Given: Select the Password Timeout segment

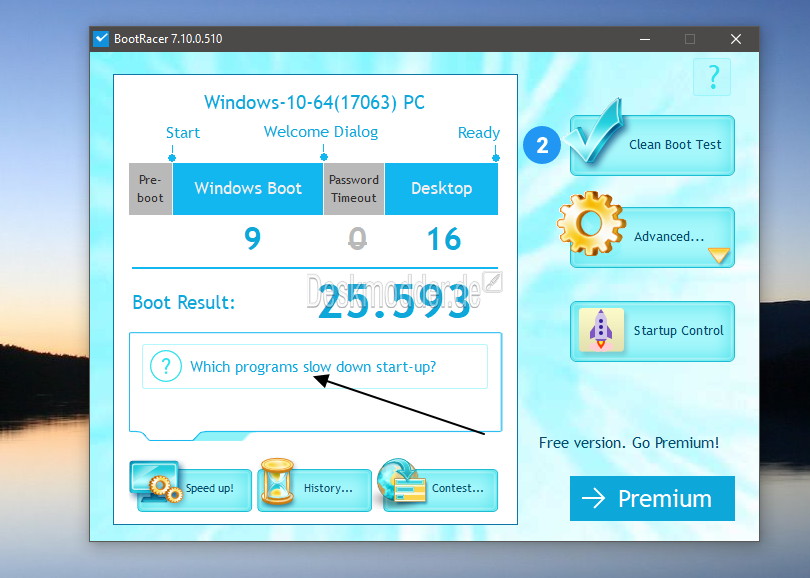Looking at the screenshot, I should pyautogui.click(x=354, y=189).
